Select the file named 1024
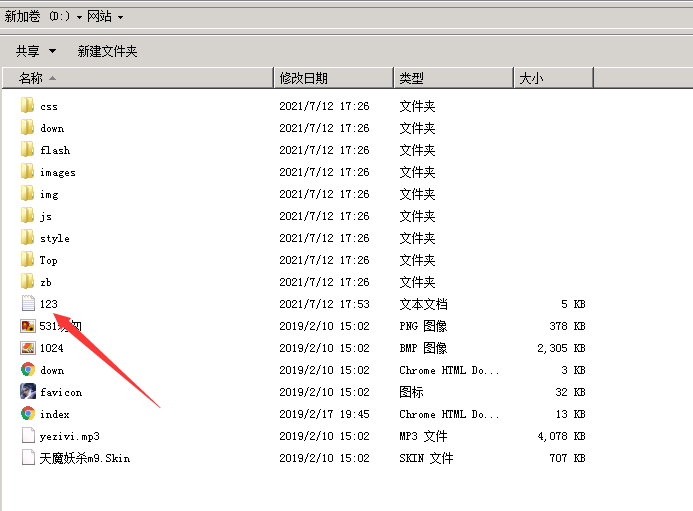Screen dimensions: 693x511 52,348
